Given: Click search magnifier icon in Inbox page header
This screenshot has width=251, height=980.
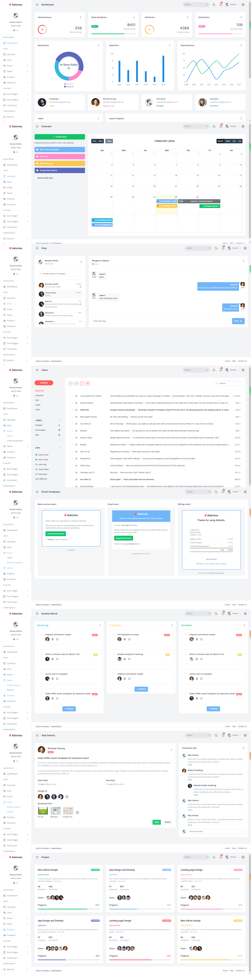Looking at the screenshot, I should pyautogui.click(x=207, y=370).
